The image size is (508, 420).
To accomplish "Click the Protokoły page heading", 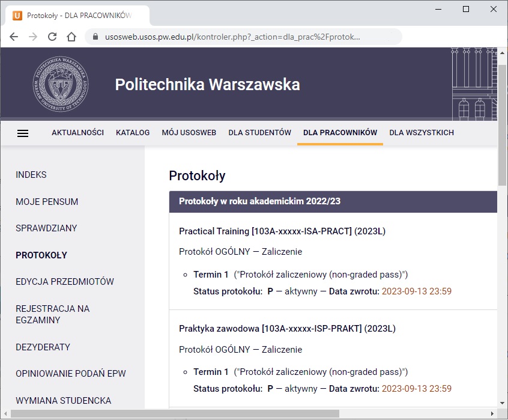I will tap(197, 175).
